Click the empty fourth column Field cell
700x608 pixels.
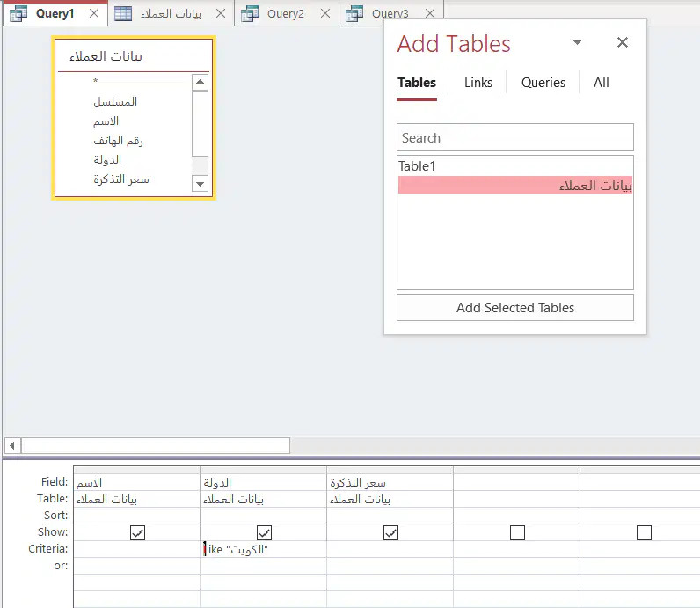516,482
